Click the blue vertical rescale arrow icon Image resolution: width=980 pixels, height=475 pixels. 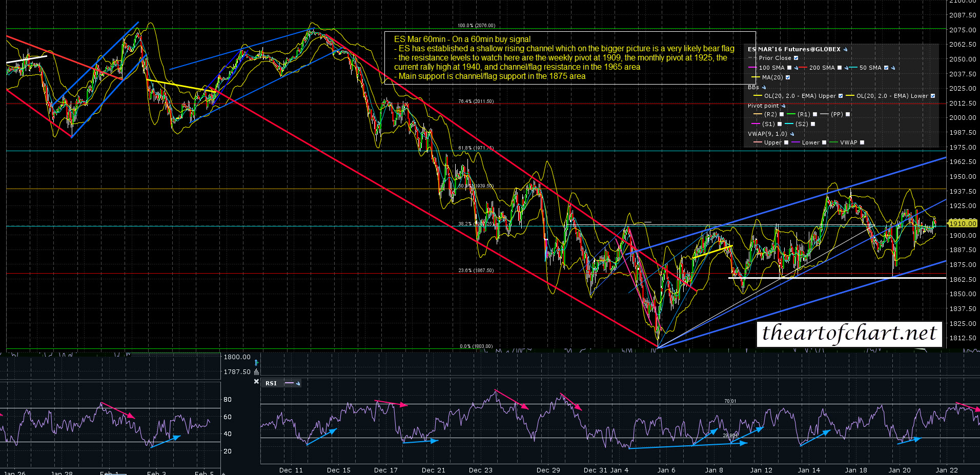tap(256, 363)
